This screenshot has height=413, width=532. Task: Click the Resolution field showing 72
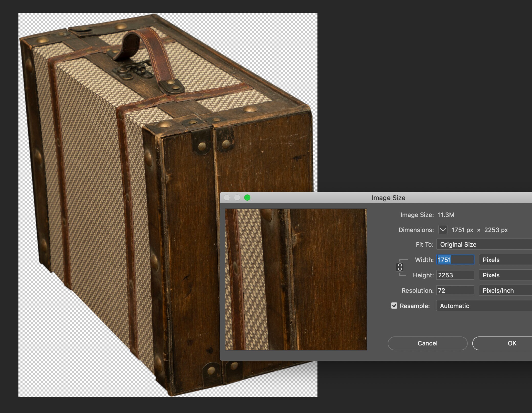click(455, 290)
